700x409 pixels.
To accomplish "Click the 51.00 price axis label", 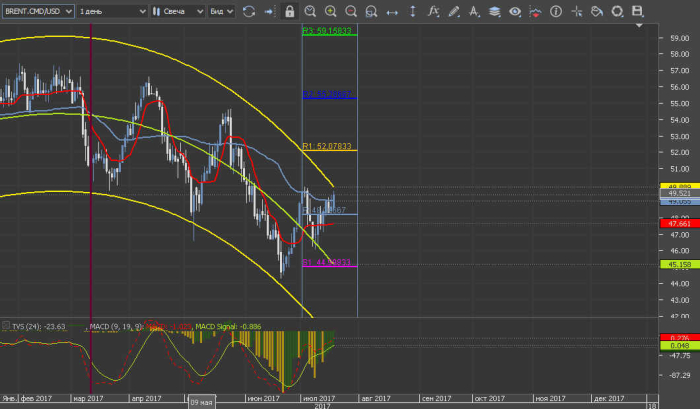I will 679,169.
